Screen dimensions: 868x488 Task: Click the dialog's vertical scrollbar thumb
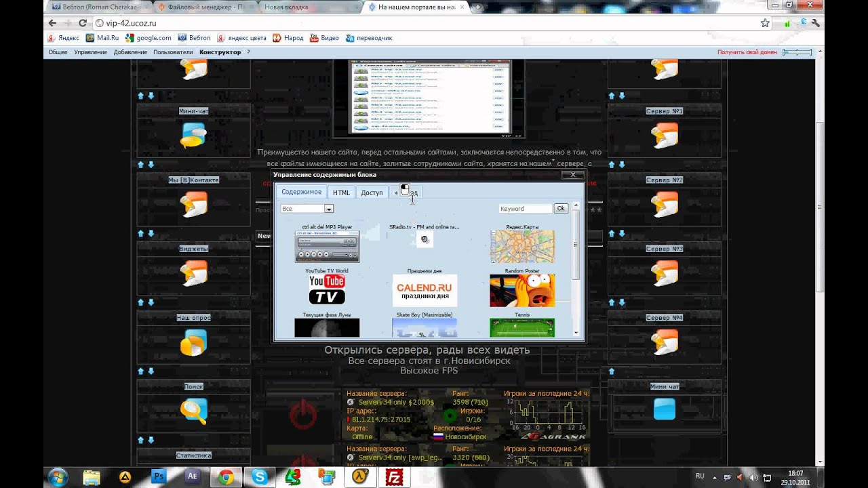pyautogui.click(x=576, y=244)
